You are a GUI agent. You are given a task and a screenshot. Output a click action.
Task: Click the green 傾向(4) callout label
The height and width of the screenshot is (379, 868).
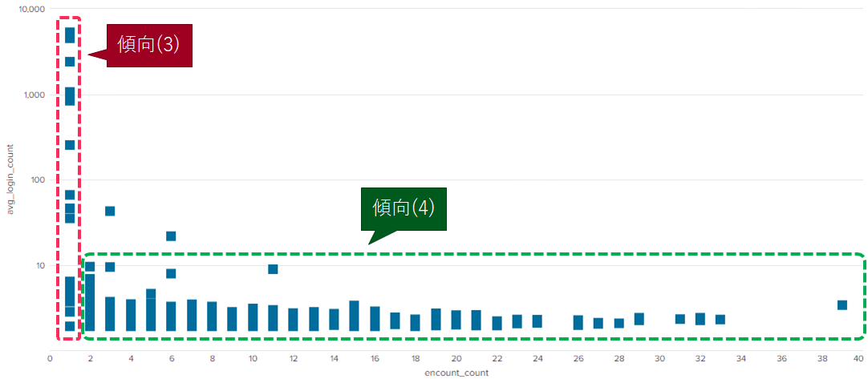(404, 208)
